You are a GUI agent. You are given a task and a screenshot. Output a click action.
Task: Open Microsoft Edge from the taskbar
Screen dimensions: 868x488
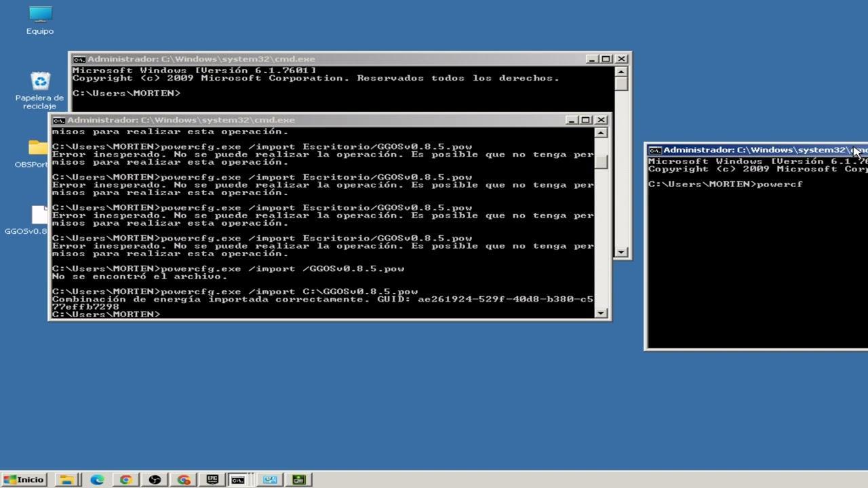(x=96, y=480)
